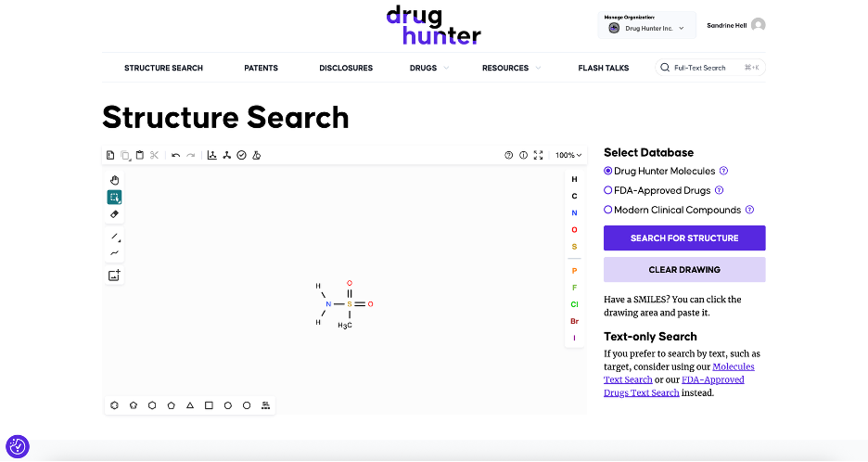Pick the Benzene ring template
The height and width of the screenshot is (462, 868).
[115, 405]
